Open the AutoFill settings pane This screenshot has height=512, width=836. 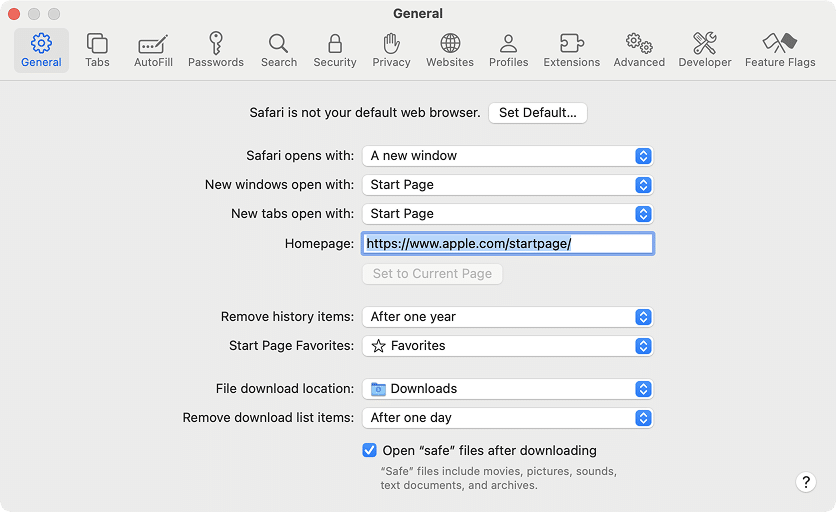153,51
